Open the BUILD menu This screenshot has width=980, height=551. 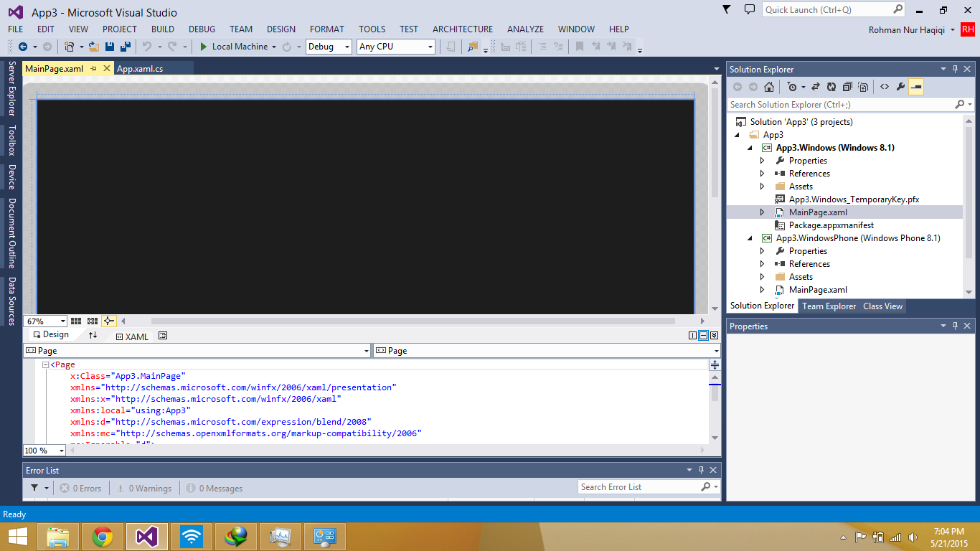pyautogui.click(x=163, y=29)
